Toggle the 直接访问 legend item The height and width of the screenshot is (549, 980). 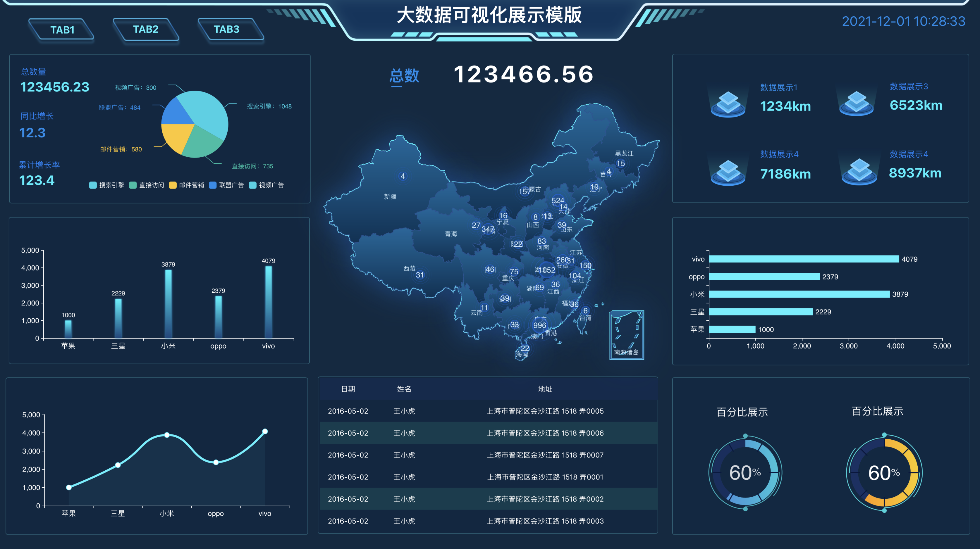point(147,185)
